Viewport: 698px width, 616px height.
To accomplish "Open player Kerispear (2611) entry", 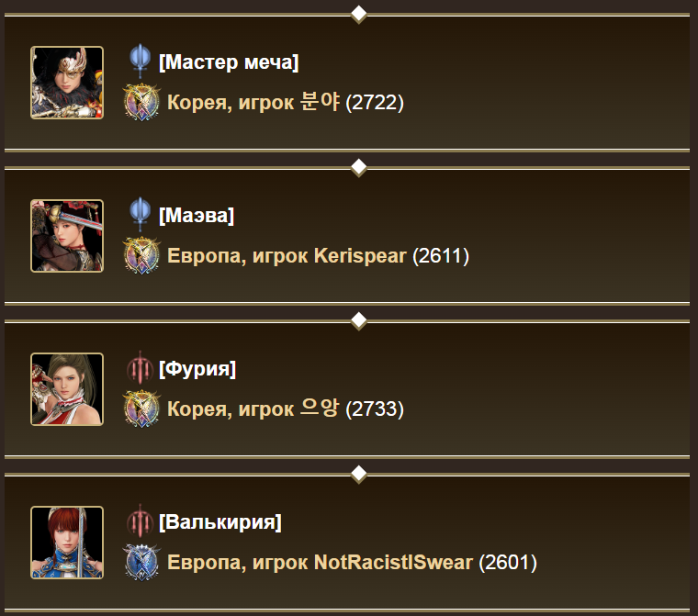I will [318, 256].
